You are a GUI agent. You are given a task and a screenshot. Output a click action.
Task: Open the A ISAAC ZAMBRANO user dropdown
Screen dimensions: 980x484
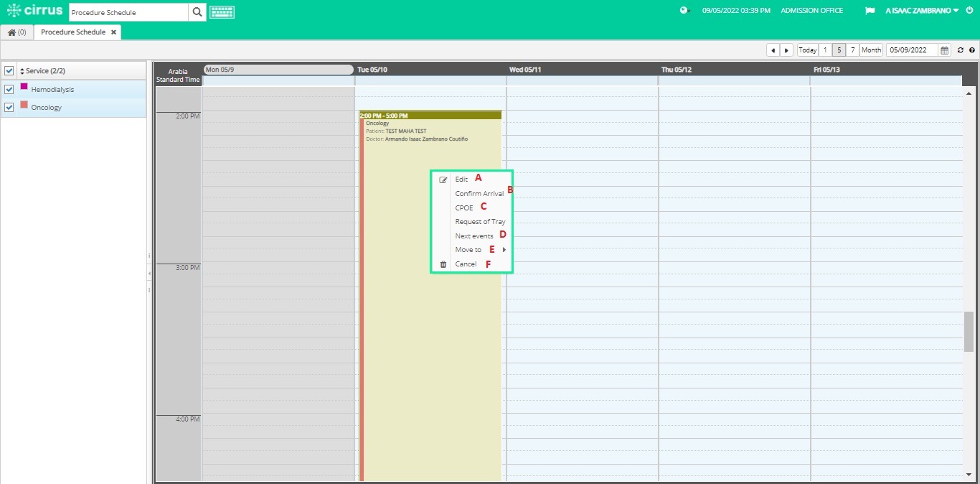pyautogui.click(x=922, y=11)
